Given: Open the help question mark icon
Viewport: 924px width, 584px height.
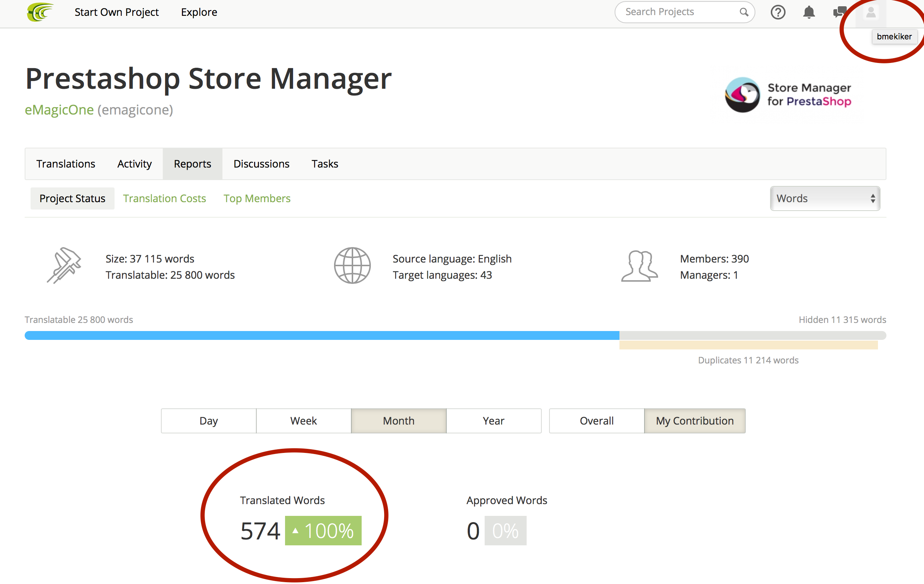Looking at the screenshot, I should (x=778, y=12).
